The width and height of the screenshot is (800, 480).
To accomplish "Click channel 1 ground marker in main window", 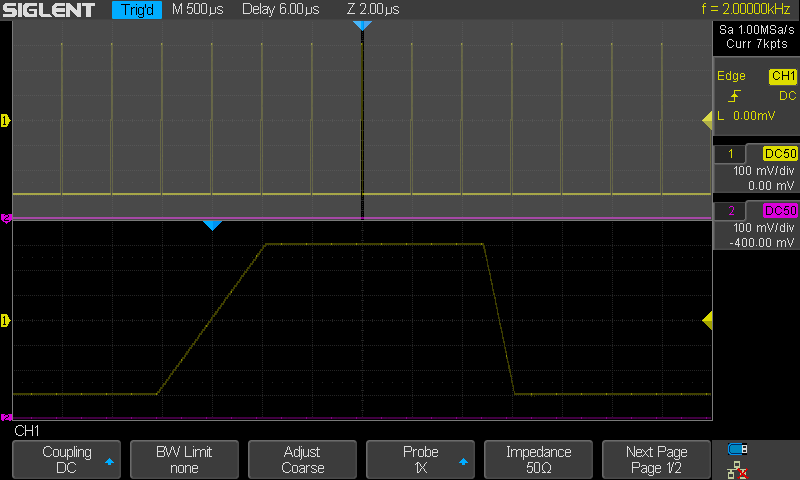I will (5, 121).
